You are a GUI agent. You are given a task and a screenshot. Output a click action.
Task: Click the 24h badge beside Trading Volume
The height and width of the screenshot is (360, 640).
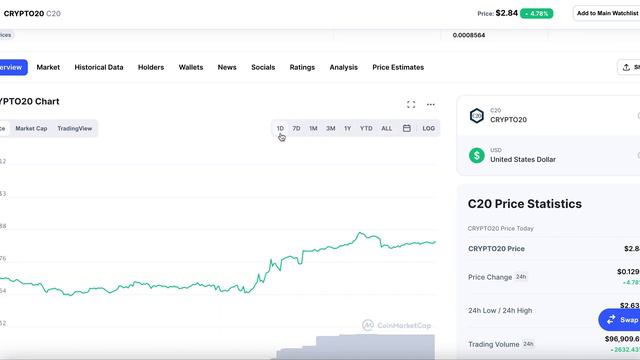pos(528,344)
